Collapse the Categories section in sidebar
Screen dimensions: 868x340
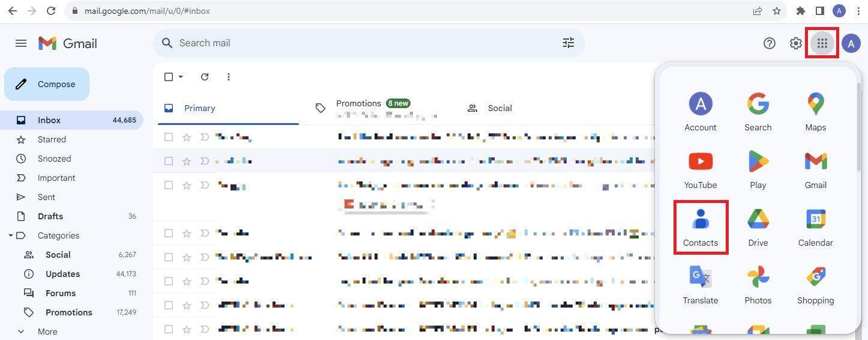pyautogui.click(x=11, y=235)
